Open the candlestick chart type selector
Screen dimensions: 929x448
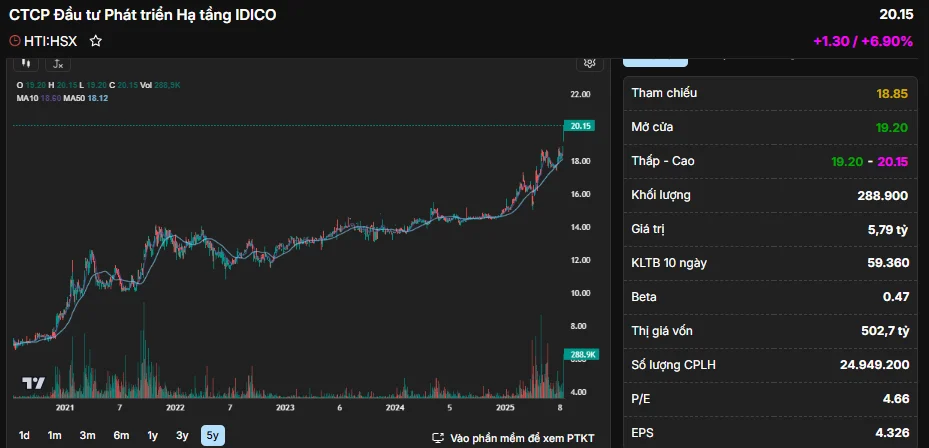point(27,63)
